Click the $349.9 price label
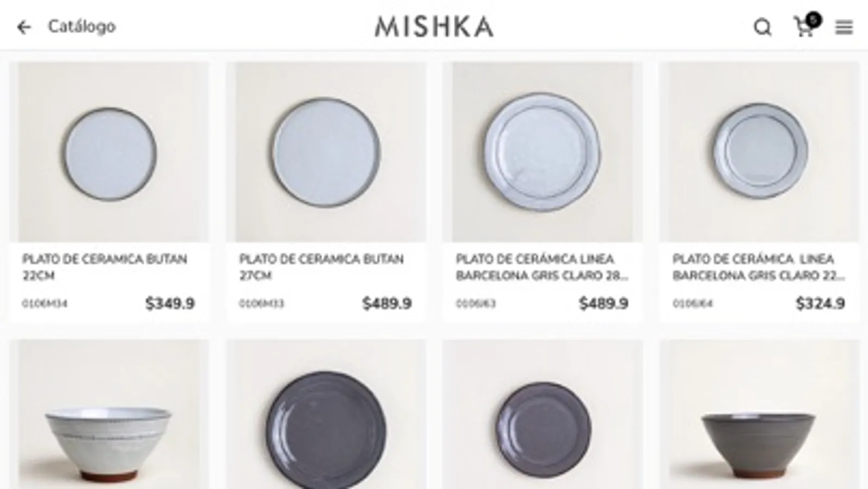The width and height of the screenshot is (868, 489). tap(170, 303)
